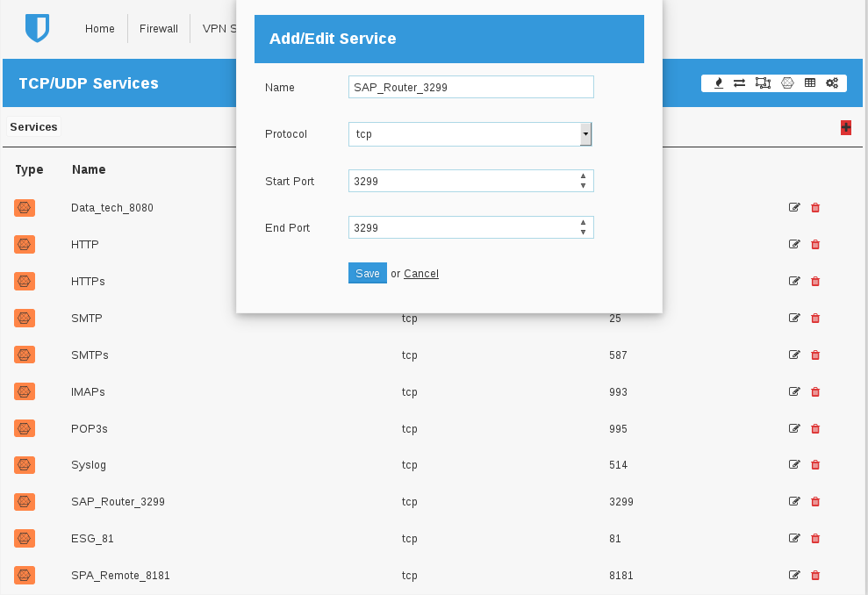868x595 pixels.
Task: Click the shield logo in header
Action: [37, 28]
